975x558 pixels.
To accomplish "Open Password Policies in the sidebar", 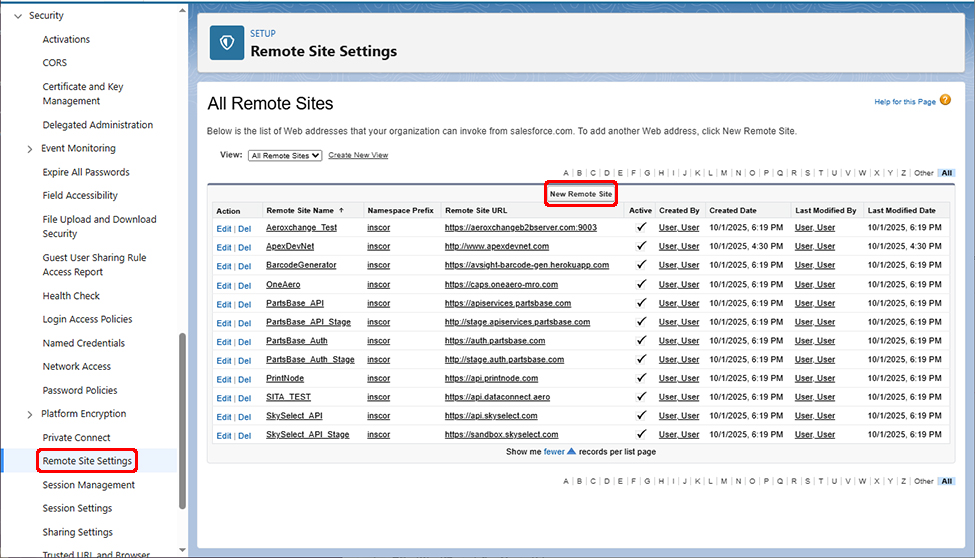I will point(80,391).
